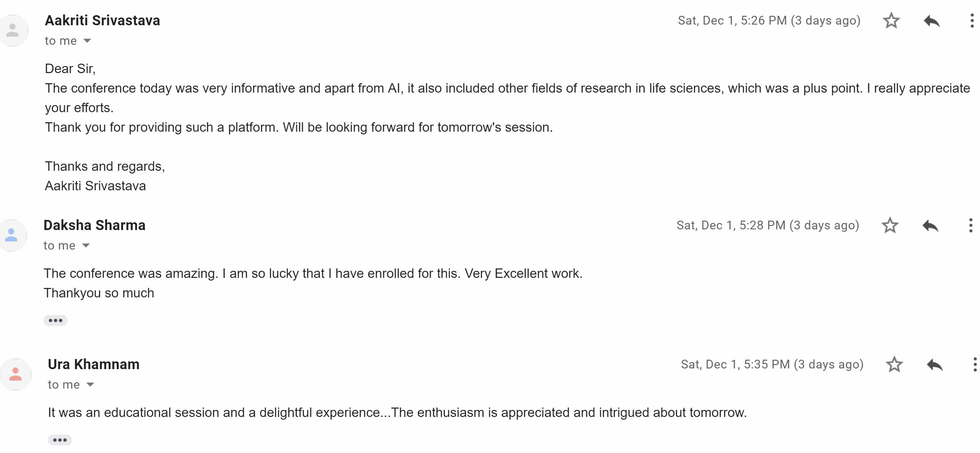
Task: Expand recipient details under Ura Khamnam
Action: 90,385
